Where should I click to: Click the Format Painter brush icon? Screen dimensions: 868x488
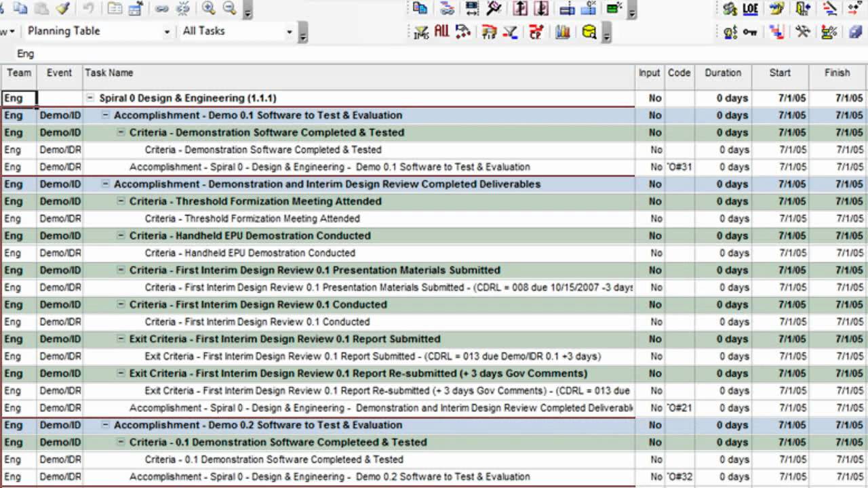[x=62, y=8]
